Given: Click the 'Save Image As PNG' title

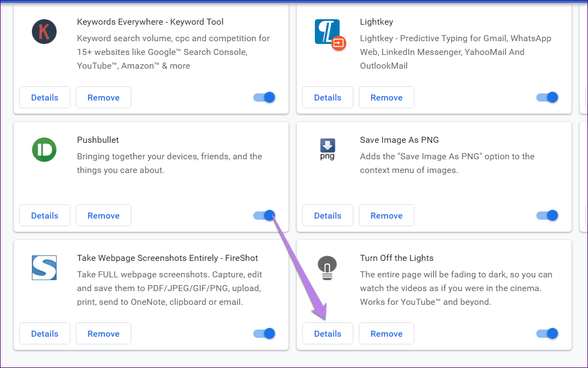Looking at the screenshot, I should tap(400, 140).
